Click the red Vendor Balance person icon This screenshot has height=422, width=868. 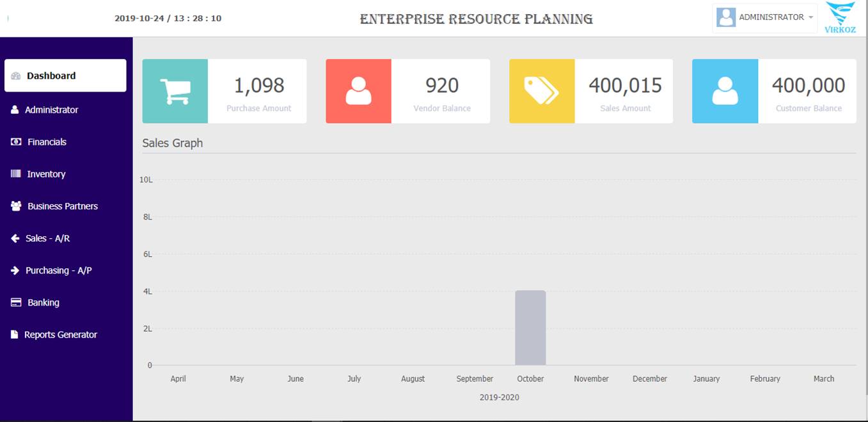coord(358,91)
